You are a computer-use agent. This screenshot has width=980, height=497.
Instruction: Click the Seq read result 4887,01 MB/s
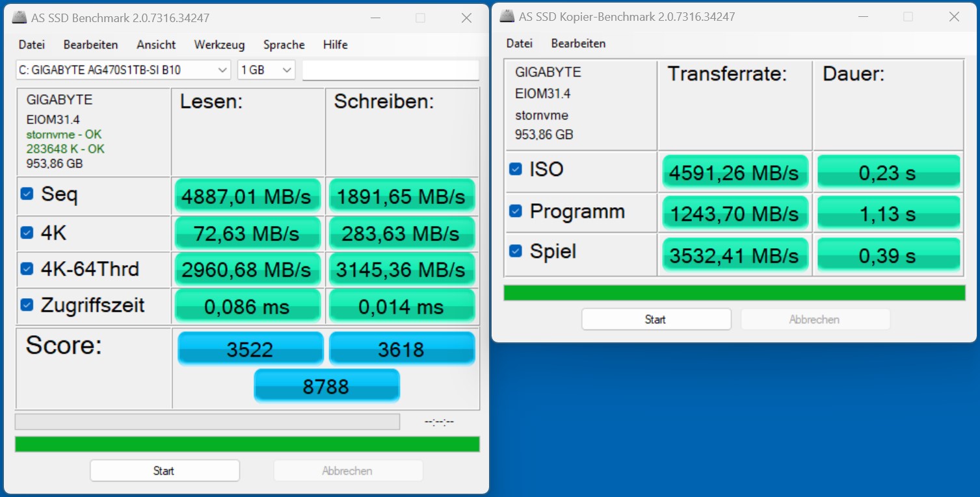[x=248, y=196]
